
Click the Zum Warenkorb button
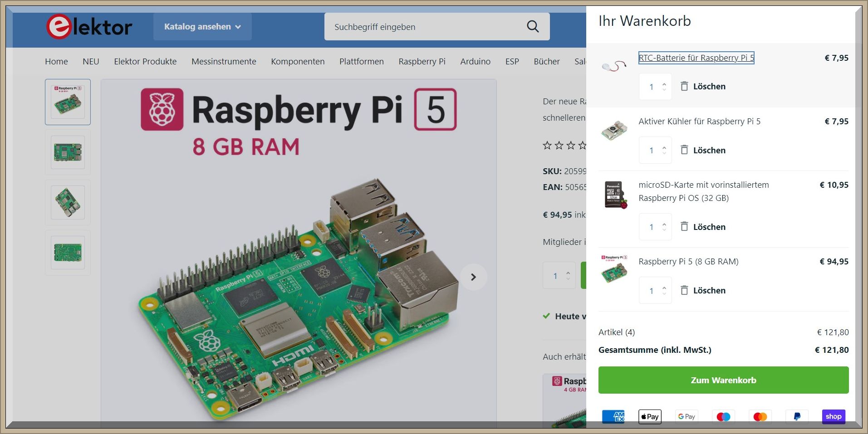723,380
